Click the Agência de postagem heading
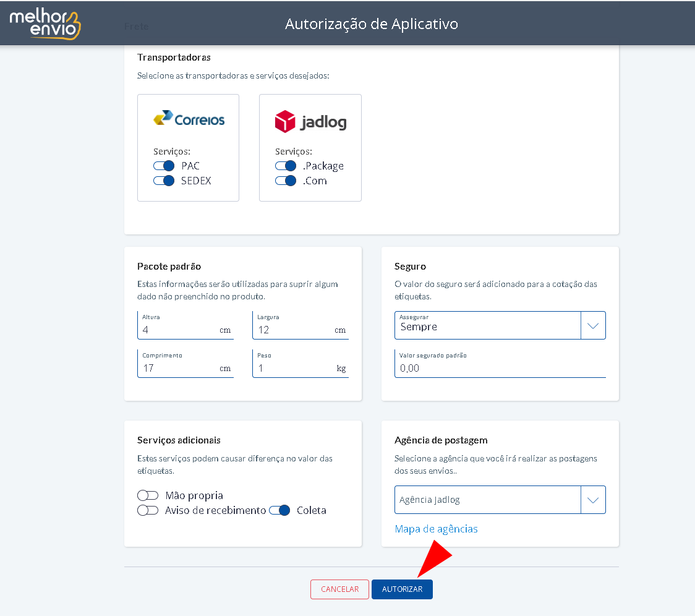The width and height of the screenshot is (695, 616). coord(441,440)
